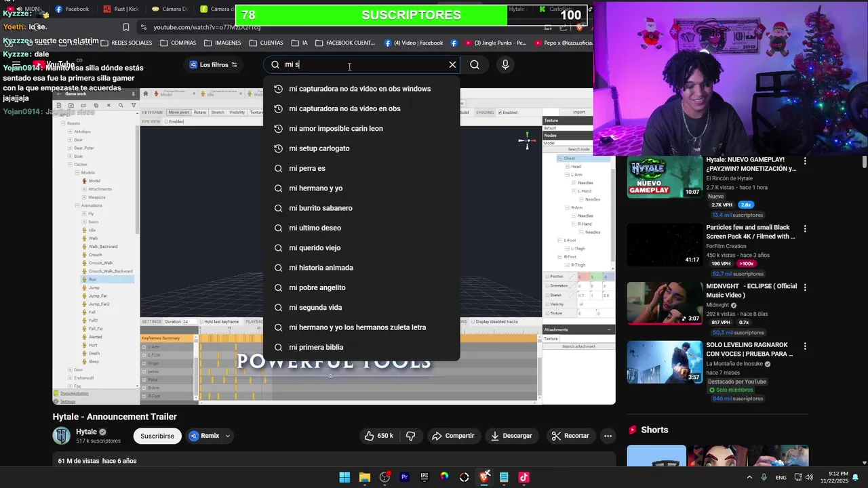The image size is (868, 488).
Task: Open the REDES SOCIALES bookmark folder
Action: coord(126,43)
